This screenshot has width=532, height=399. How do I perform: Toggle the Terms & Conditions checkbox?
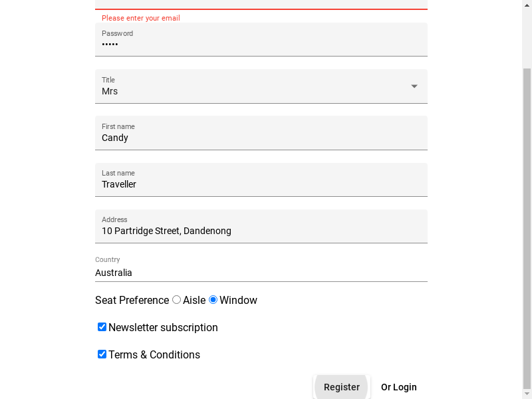click(102, 354)
